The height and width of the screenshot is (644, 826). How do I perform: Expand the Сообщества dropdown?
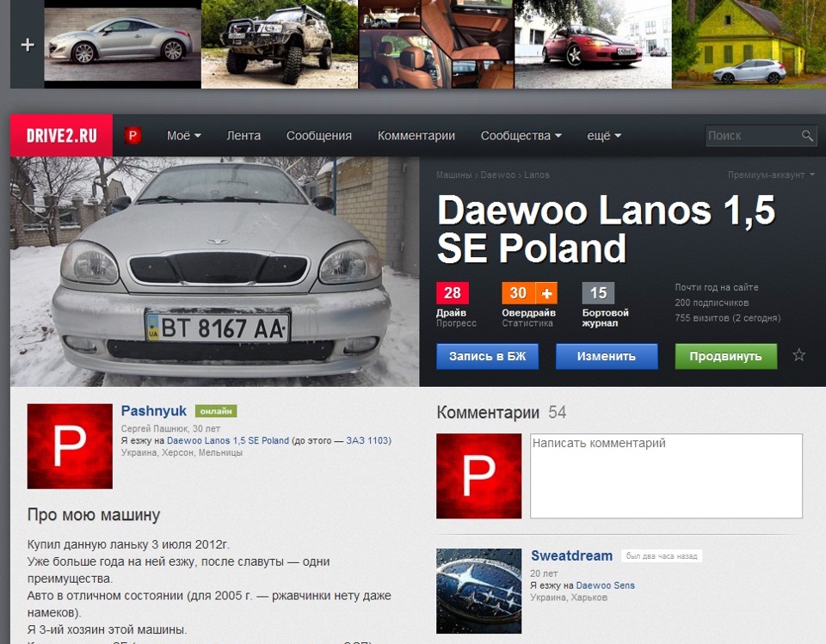pyautogui.click(x=521, y=136)
